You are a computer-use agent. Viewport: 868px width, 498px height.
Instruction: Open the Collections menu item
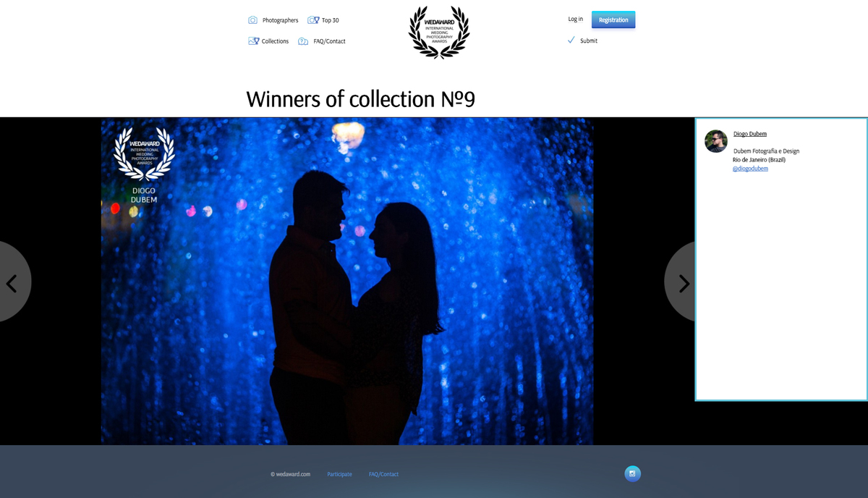275,41
